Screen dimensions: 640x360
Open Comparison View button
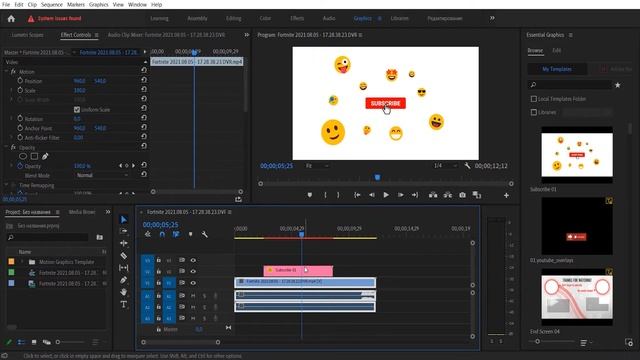tap(477, 195)
